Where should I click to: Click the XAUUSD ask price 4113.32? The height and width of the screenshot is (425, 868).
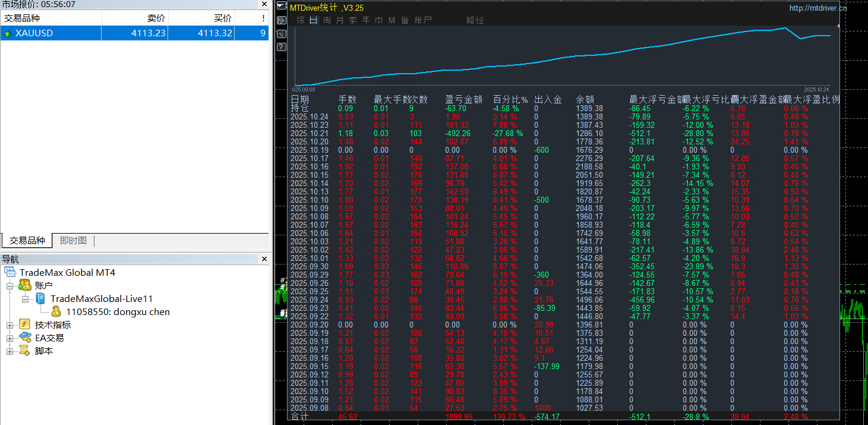tap(215, 33)
